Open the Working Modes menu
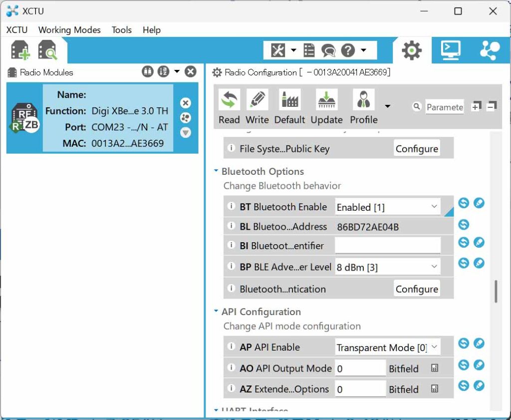 pyautogui.click(x=69, y=30)
